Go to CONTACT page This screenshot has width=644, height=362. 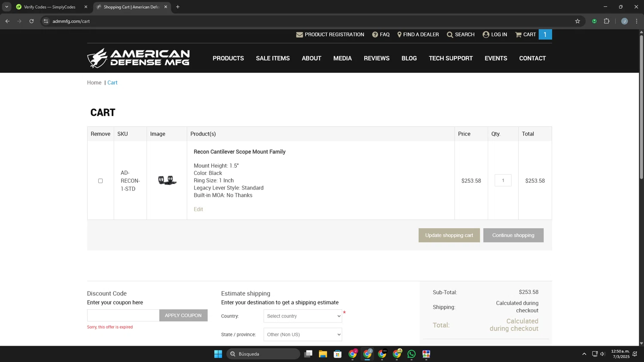tap(532, 58)
